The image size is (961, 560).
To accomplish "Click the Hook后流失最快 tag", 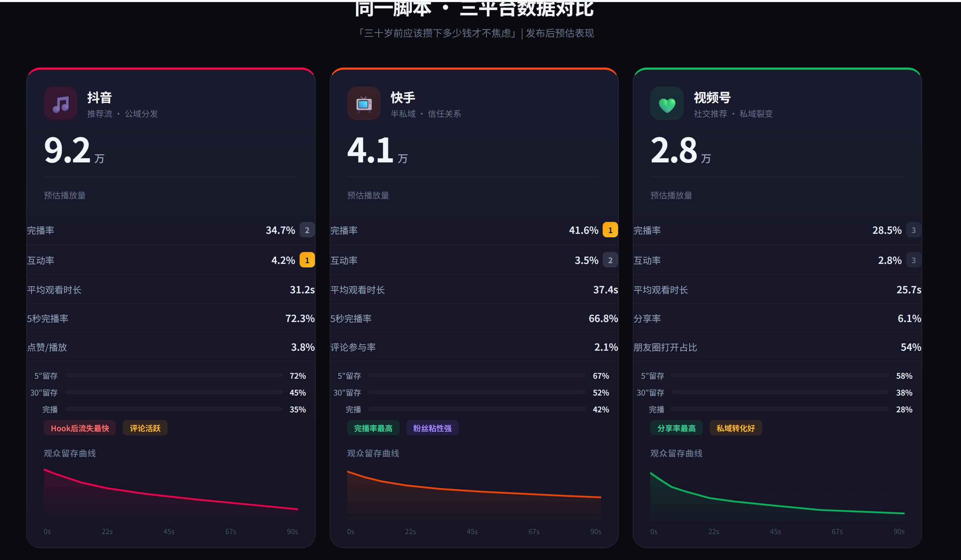I will pyautogui.click(x=80, y=428).
